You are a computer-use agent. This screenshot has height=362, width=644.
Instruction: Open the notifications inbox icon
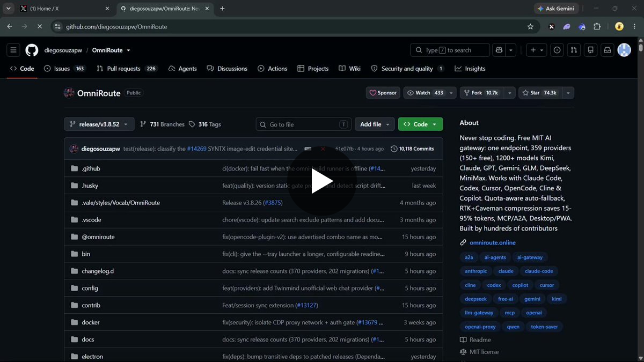click(x=608, y=50)
